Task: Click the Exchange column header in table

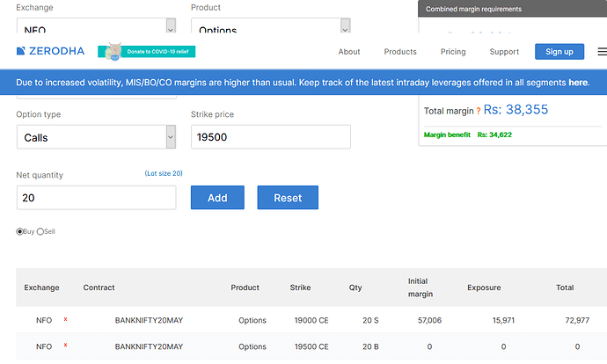Action: pyautogui.click(x=41, y=288)
